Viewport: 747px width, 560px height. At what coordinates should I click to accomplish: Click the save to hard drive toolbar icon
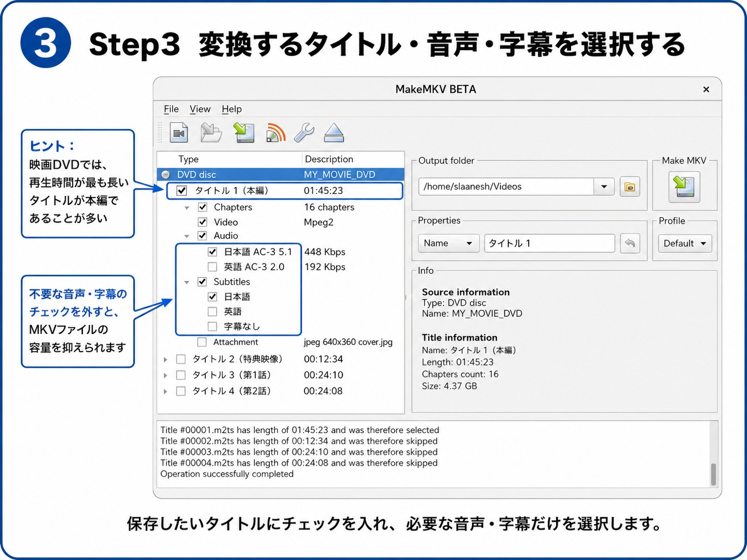243,133
